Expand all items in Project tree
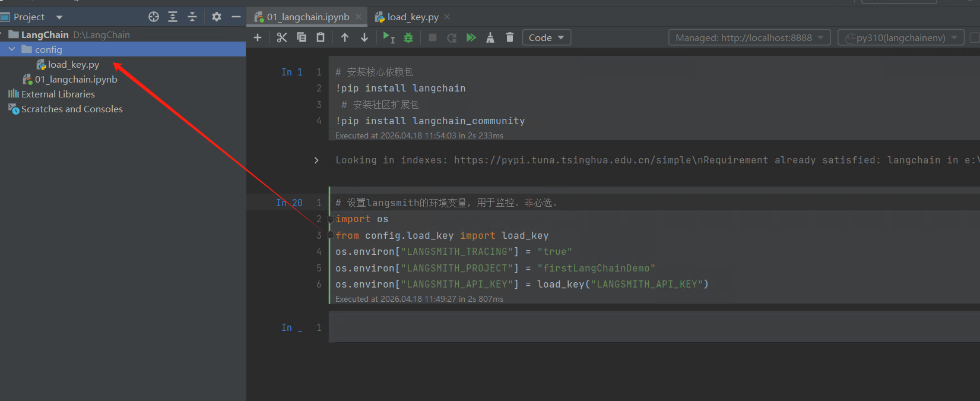Image resolution: width=980 pixels, height=401 pixels. click(x=173, y=17)
